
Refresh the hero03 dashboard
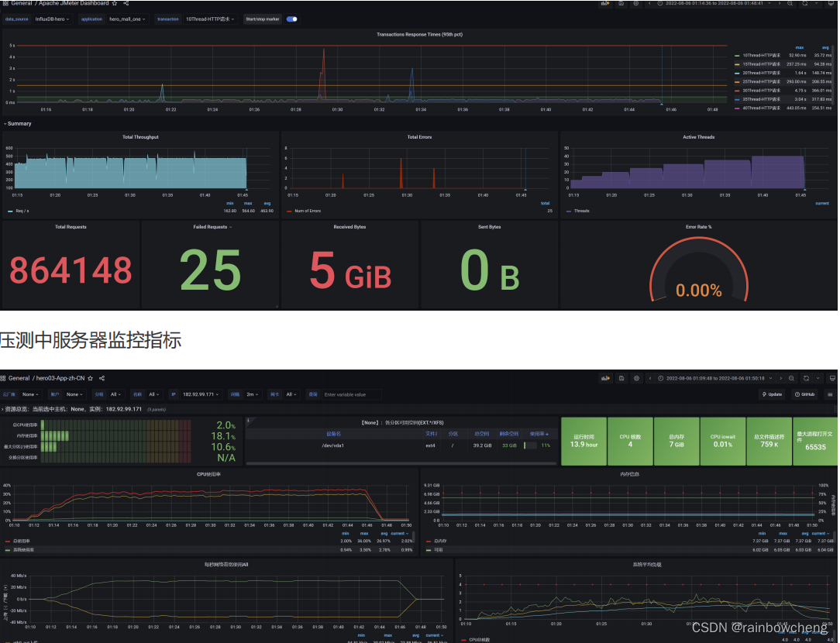coord(806,379)
